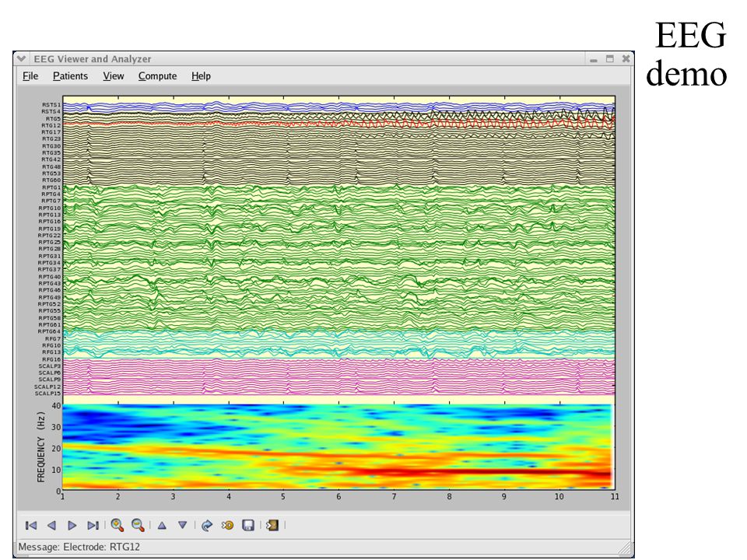Select the RFG13 channel label
Image resolution: width=747 pixels, height=560 pixels.
(51, 352)
